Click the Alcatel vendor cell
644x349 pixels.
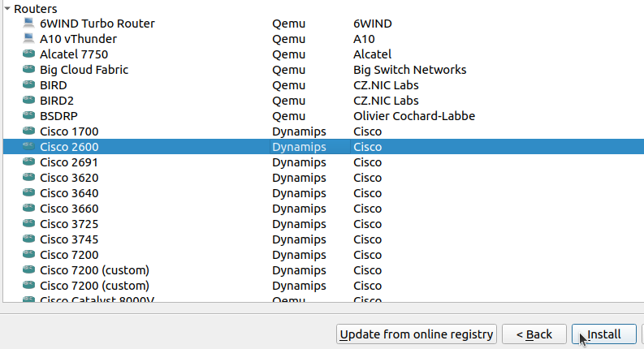tap(373, 54)
